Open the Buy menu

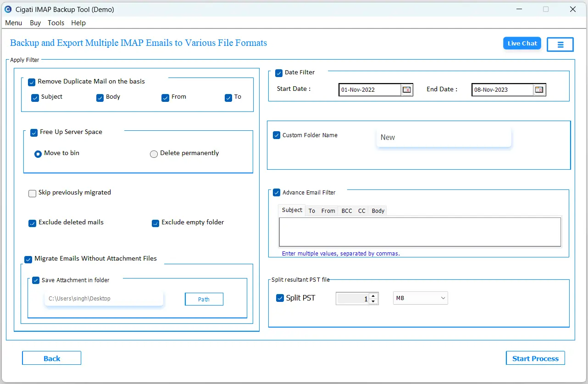tap(35, 23)
